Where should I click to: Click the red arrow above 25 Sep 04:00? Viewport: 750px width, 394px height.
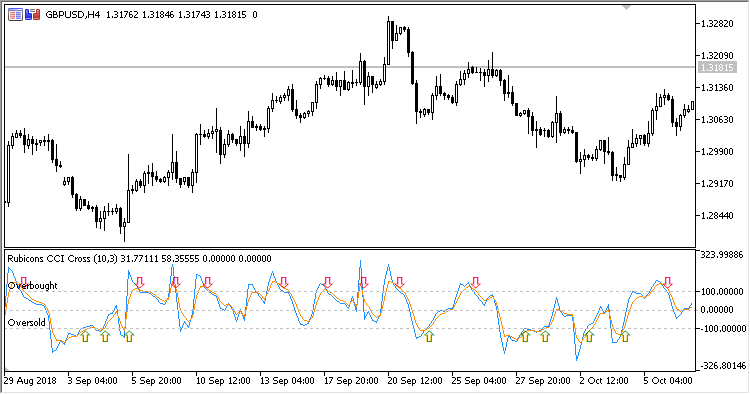tap(475, 282)
